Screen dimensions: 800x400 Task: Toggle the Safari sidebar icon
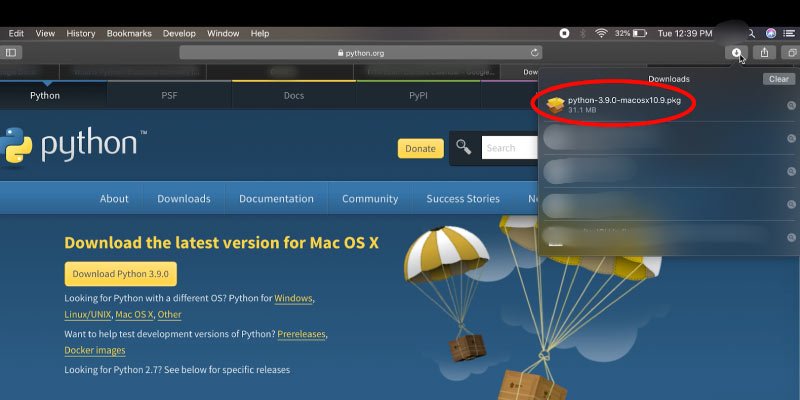pyautogui.click(x=11, y=52)
